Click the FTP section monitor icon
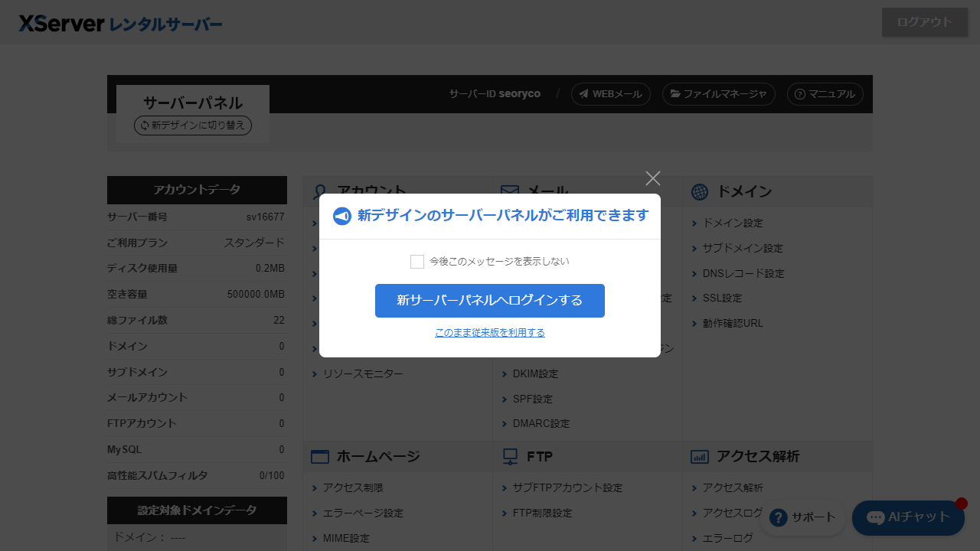This screenshot has width=980, height=551. click(510, 456)
